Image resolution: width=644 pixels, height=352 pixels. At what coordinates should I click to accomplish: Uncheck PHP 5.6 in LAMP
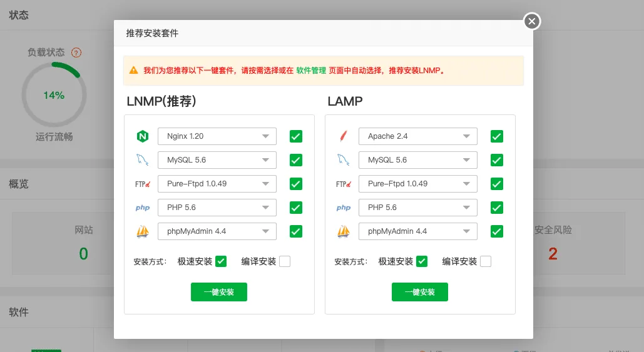coord(496,208)
